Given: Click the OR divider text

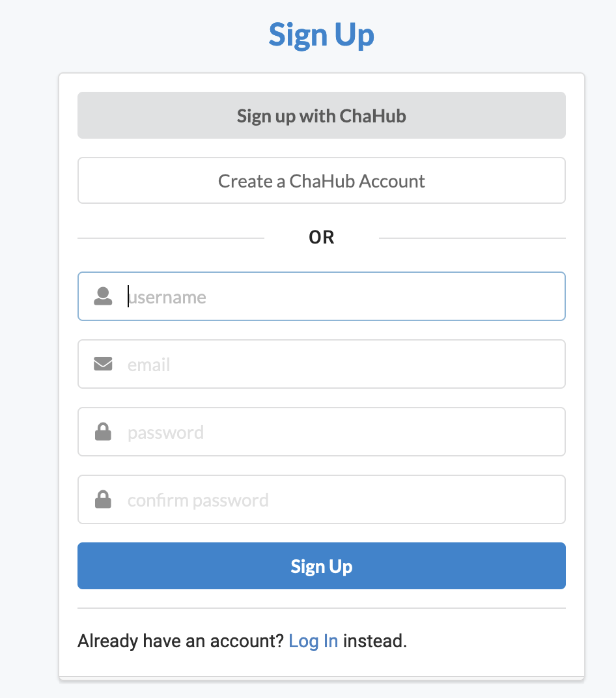Looking at the screenshot, I should tap(321, 237).
